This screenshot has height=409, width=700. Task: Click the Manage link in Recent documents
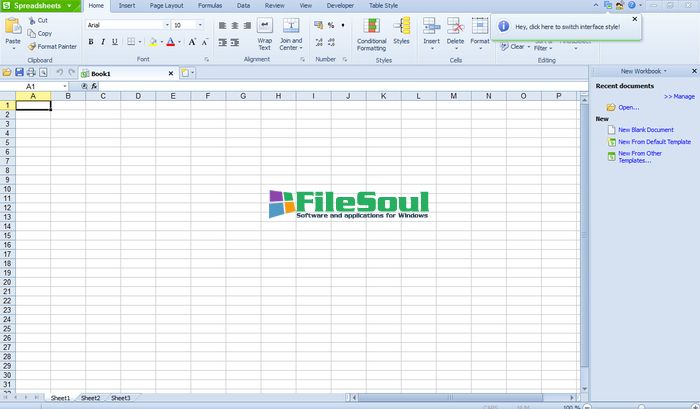679,96
